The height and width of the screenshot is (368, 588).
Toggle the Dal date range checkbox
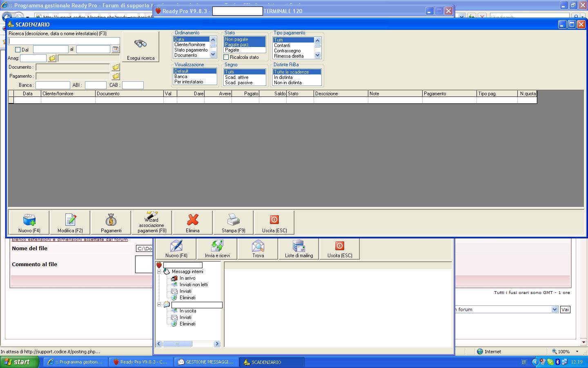[x=18, y=49]
